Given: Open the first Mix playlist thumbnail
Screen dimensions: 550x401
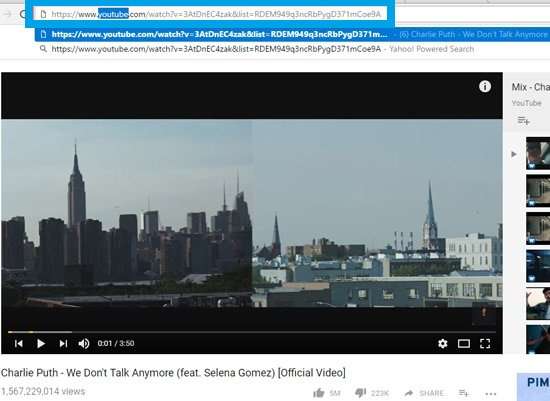Looking at the screenshot, I should coord(538,153).
